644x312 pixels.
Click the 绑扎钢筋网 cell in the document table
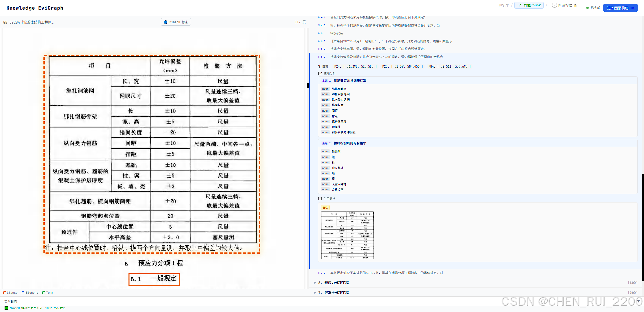point(80,91)
